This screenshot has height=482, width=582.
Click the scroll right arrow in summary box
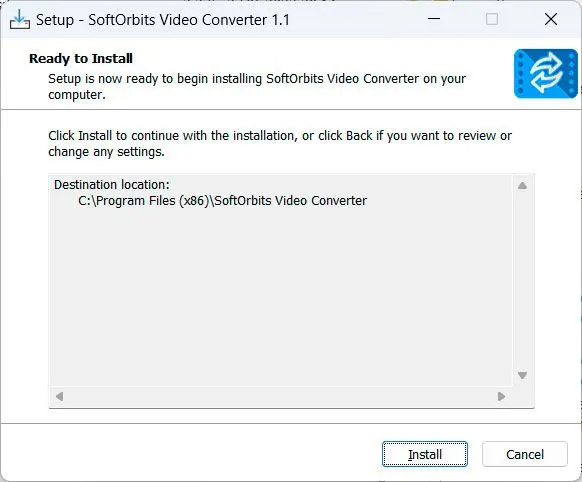click(501, 397)
